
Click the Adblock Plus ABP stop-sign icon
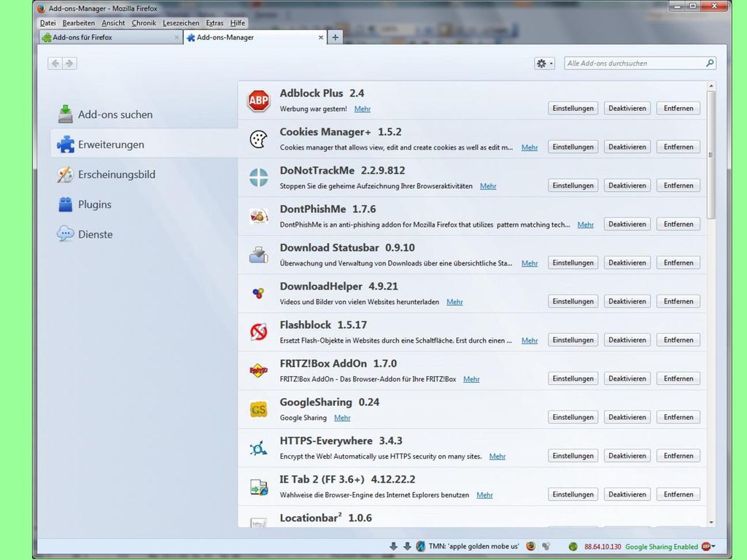pyautogui.click(x=258, y=101)
